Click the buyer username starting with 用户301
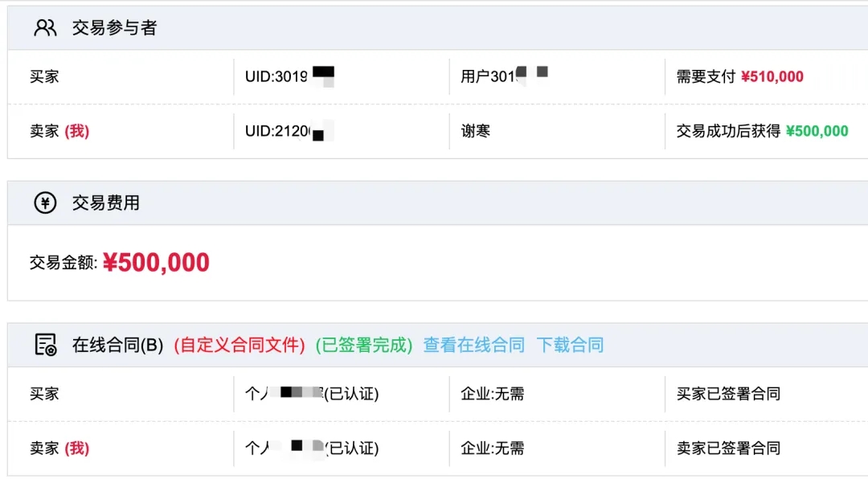The height and width of the screenshot is (487, 868). (504, 77)
